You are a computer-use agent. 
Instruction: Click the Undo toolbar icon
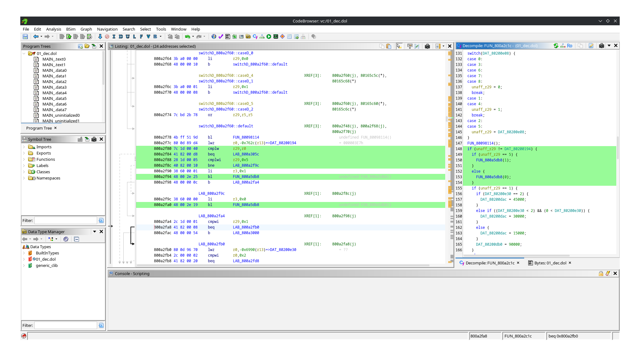pos(187,37)
